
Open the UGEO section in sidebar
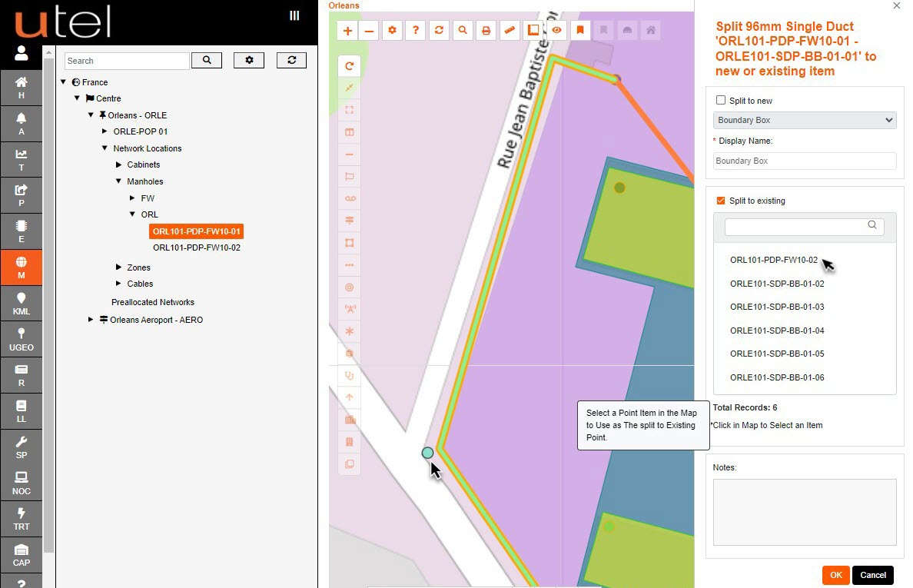(x=22, y=340)
